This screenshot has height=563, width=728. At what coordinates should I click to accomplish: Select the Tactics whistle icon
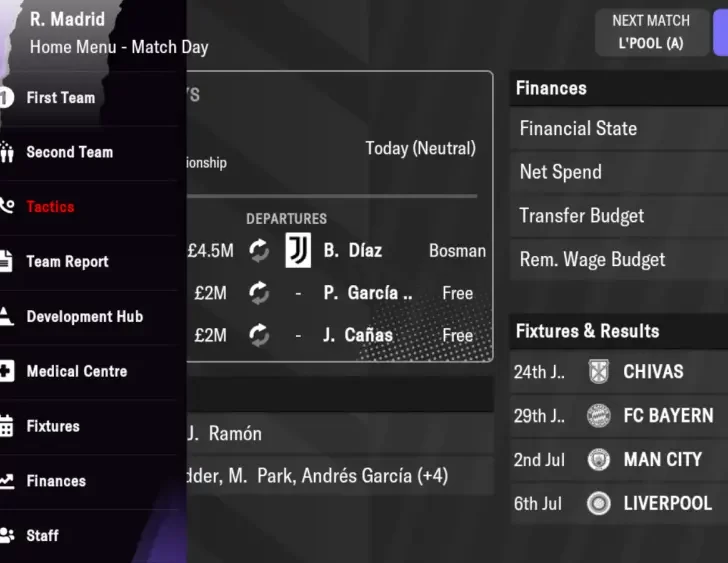(x=6, y=207)
